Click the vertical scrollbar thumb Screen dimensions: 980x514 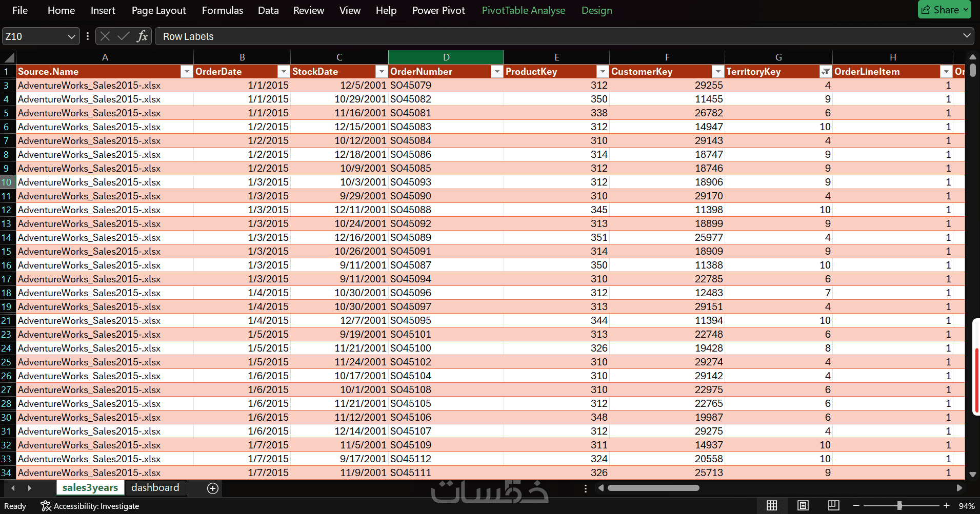pos(972,70)
